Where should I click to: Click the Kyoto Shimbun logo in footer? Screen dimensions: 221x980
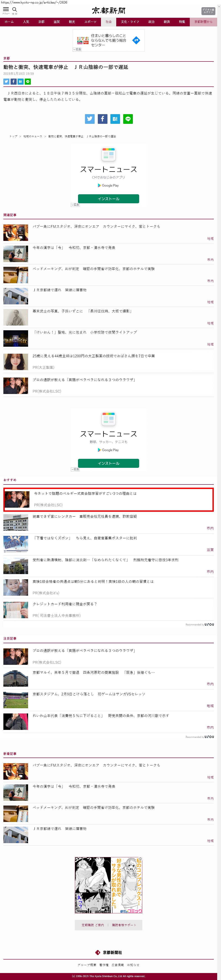pos(109,952)
